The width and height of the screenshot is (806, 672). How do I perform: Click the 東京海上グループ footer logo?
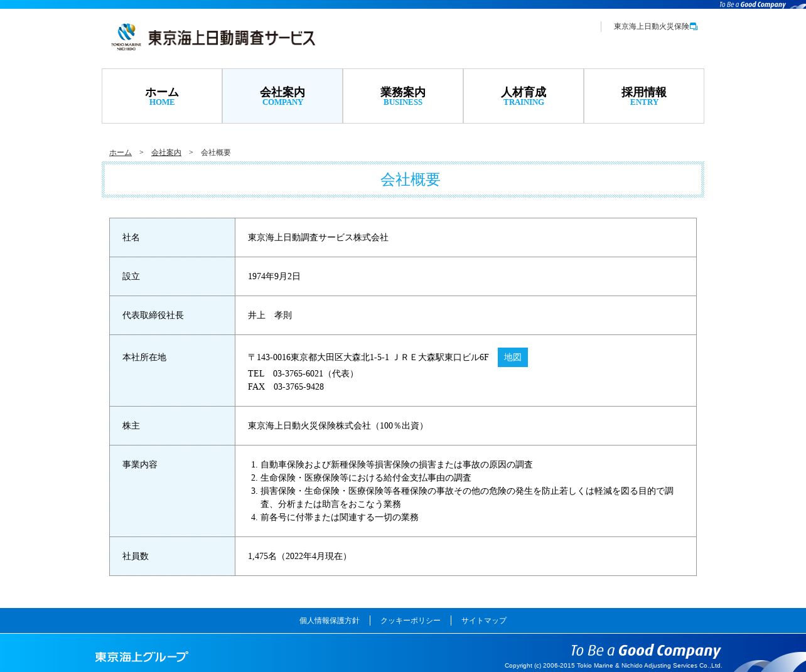[x=141, y=657]
